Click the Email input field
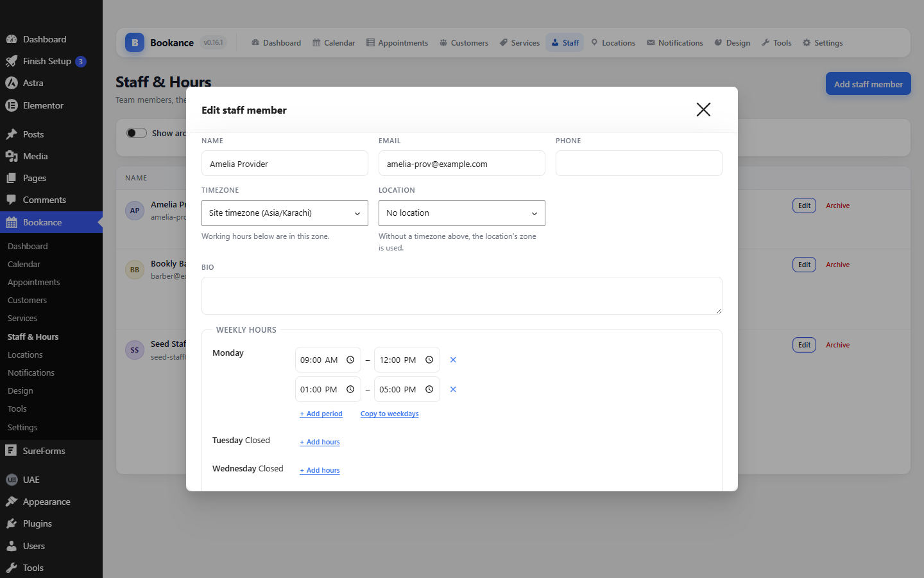The image size is (924, 578). (462, 163)
